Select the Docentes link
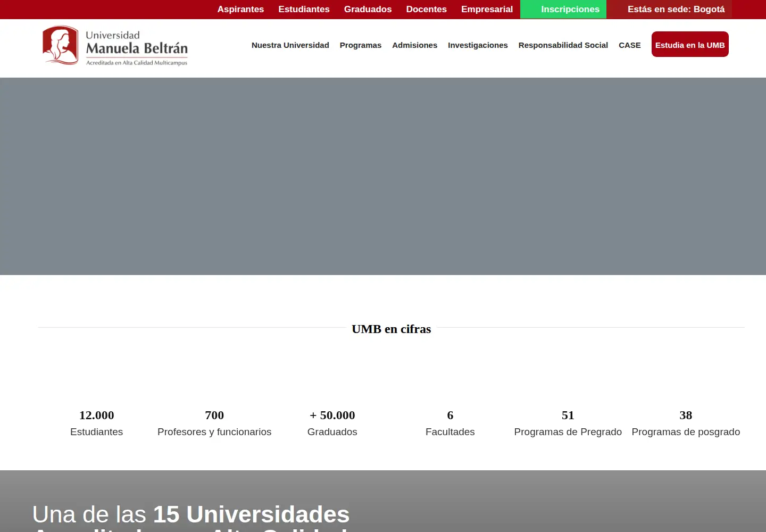Image resolution: width=766 pixels, height=532 pixels. pyautogui.click(x=426, y=9)
